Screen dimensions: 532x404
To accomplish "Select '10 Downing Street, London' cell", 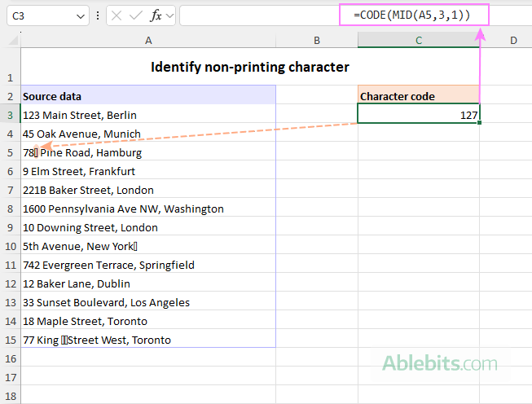I will point(148,227).
